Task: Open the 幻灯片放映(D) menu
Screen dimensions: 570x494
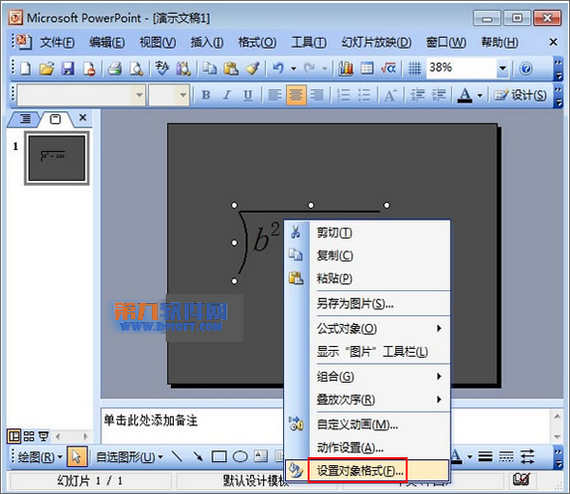Action: (376, 43)
